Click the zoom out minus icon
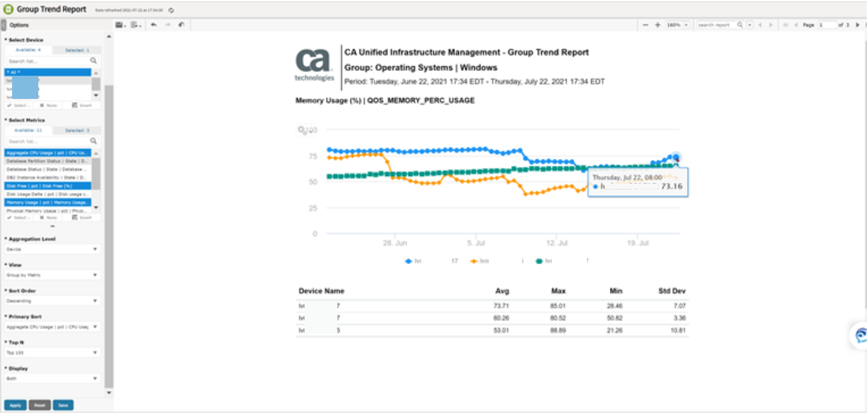Image resolution: width=868 pixels, height=414 pixels. coord(646,25)
